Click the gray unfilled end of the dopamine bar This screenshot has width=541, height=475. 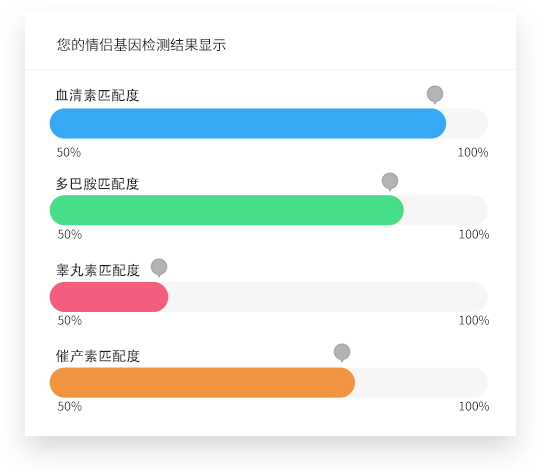pyautogui.click(x=446, y=210)
